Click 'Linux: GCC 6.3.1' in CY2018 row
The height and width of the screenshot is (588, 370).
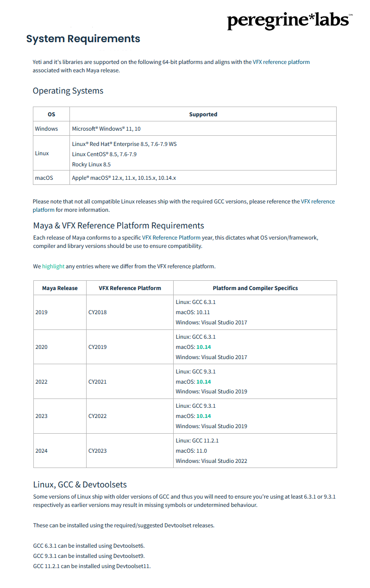(196, 302)
